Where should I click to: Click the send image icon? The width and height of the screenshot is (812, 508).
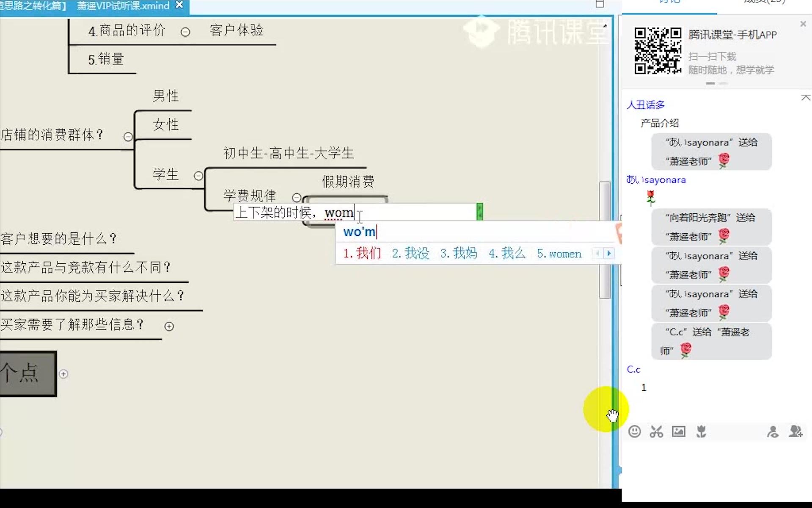click(678, 431)
